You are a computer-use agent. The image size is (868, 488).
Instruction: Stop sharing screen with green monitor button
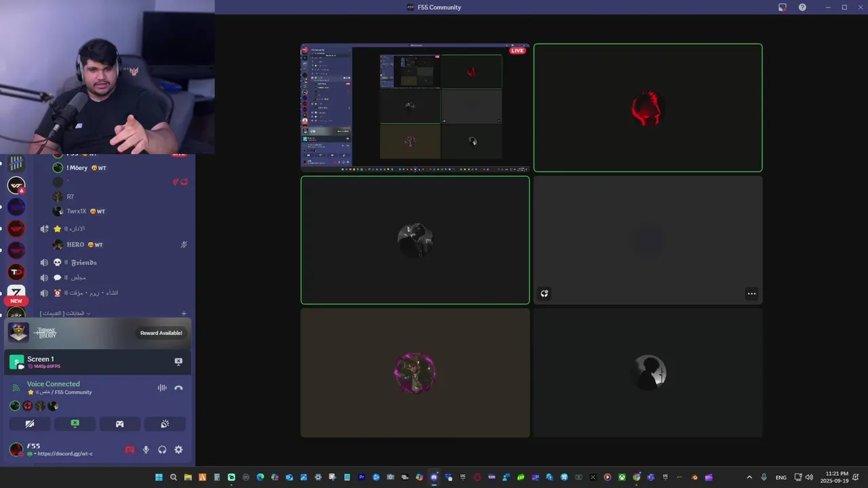(x=75, y=424)
